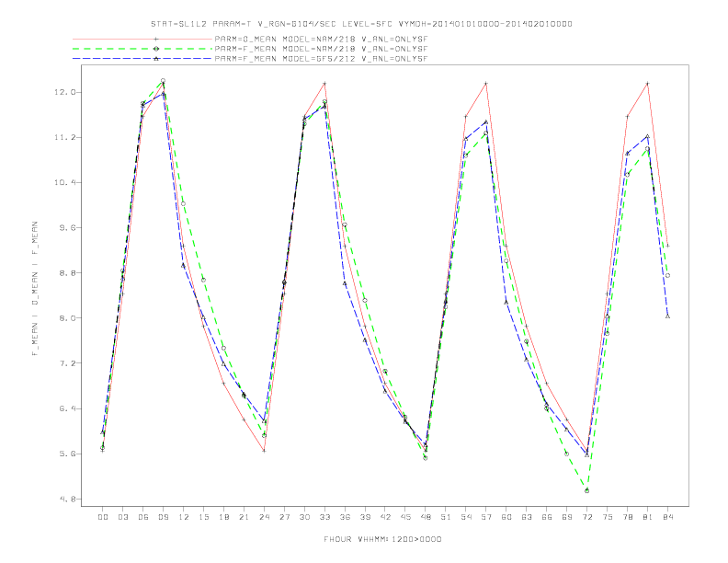Click the blue triangle data point at hour 60
The width and height of the screenshot is (728, 563).
[506, 303]
